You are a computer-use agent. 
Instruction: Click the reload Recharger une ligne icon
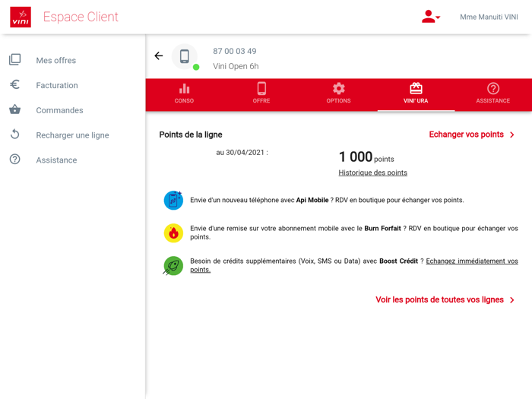(x=15, y=135)
